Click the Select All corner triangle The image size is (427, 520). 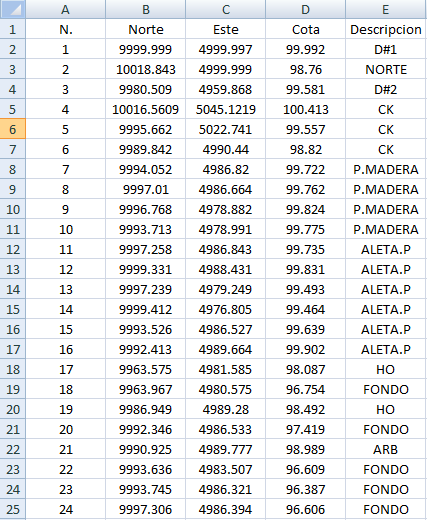13,9
